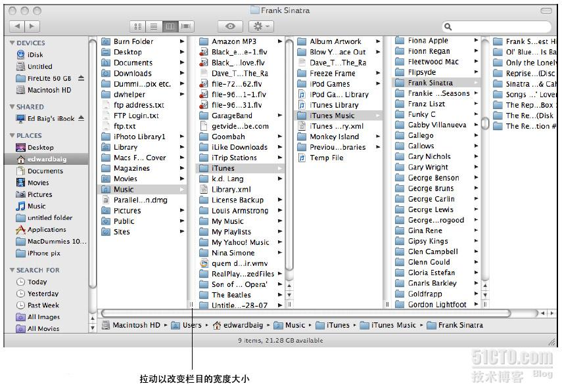Expand Music folder arrow in first column
This screenshot has width=562, height=392.
click(x=181, y=189)
